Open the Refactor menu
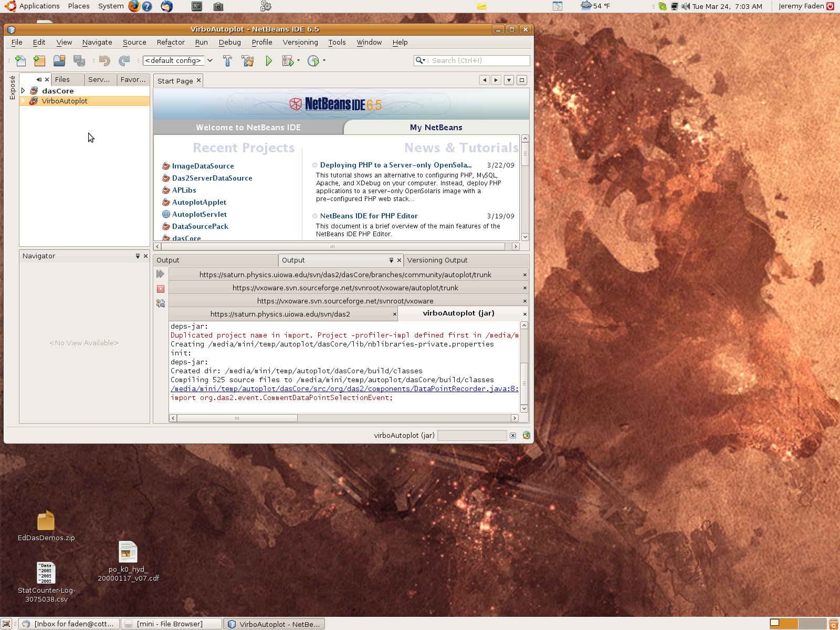The height and width of the screenshot is (630, 840). click(x=170, y=42)
